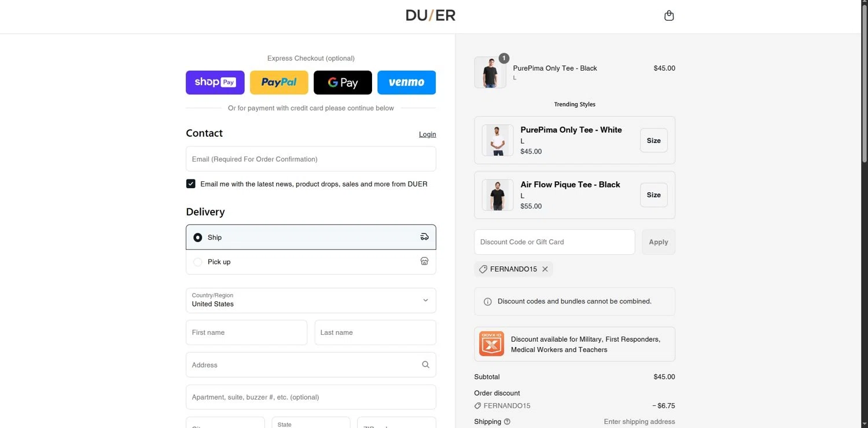Click the First name field
This screenshot has height=428, width=868.
pyautogui.click(x=247, y=332)
